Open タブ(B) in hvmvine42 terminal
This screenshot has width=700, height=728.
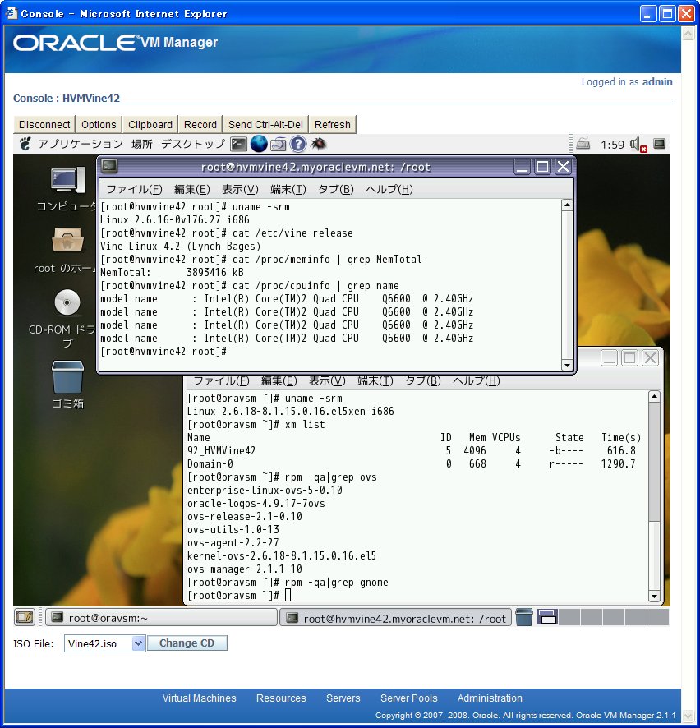(x=335, y=190)
